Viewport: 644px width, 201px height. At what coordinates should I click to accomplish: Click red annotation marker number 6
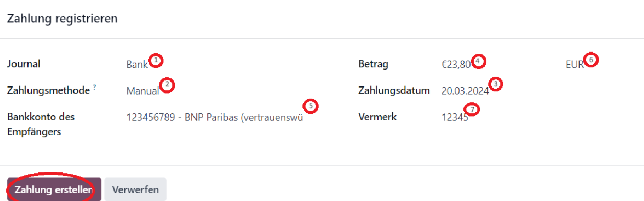[x=591, y=60]
